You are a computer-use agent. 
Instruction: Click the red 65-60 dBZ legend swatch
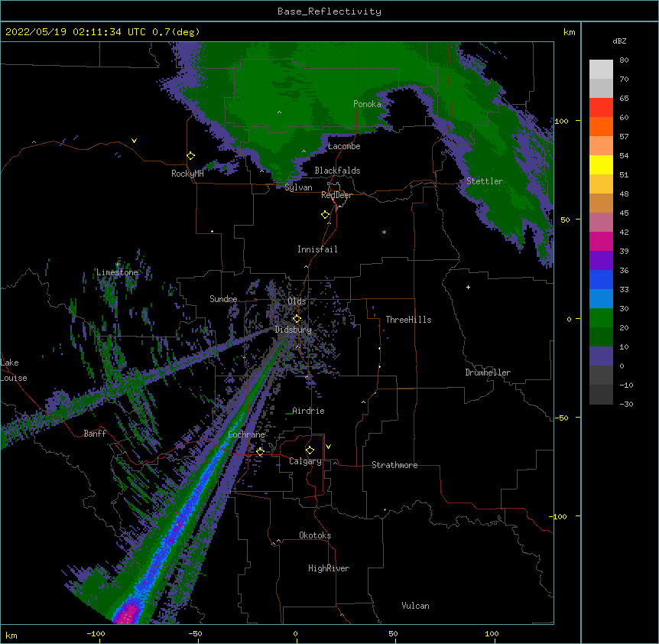tap(601, 108)
